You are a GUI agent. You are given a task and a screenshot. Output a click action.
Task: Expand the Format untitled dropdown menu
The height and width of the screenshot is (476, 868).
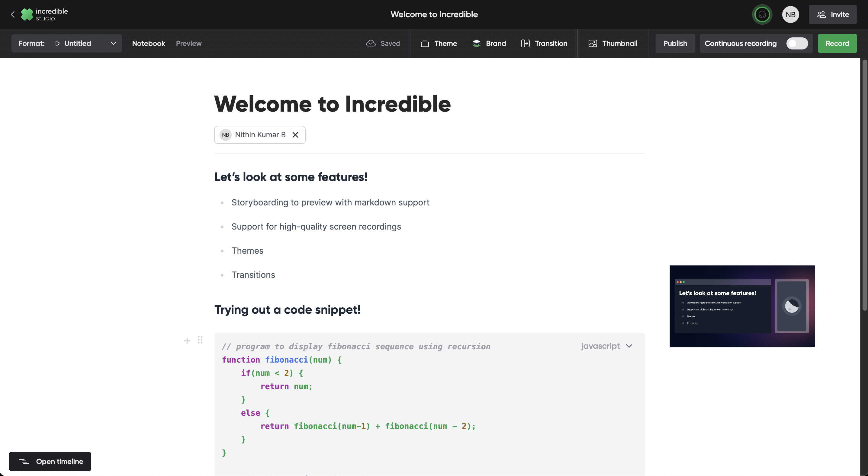[x=113, y=43]
